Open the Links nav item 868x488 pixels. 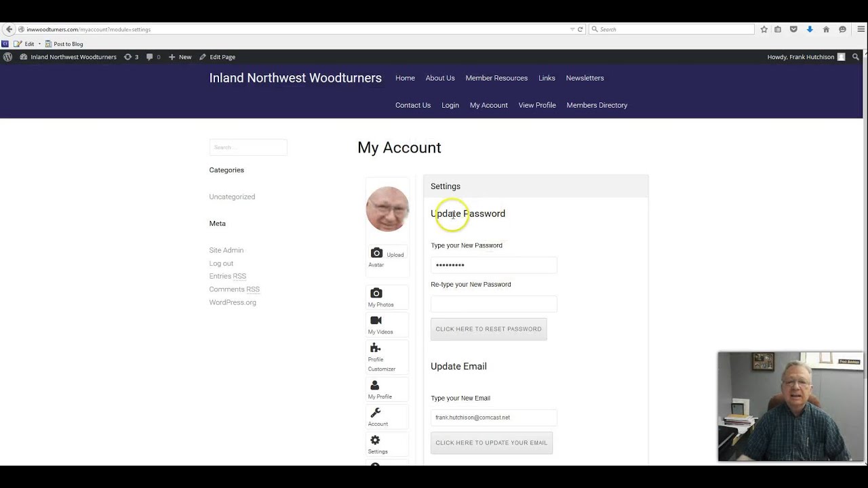coord(547,78)
